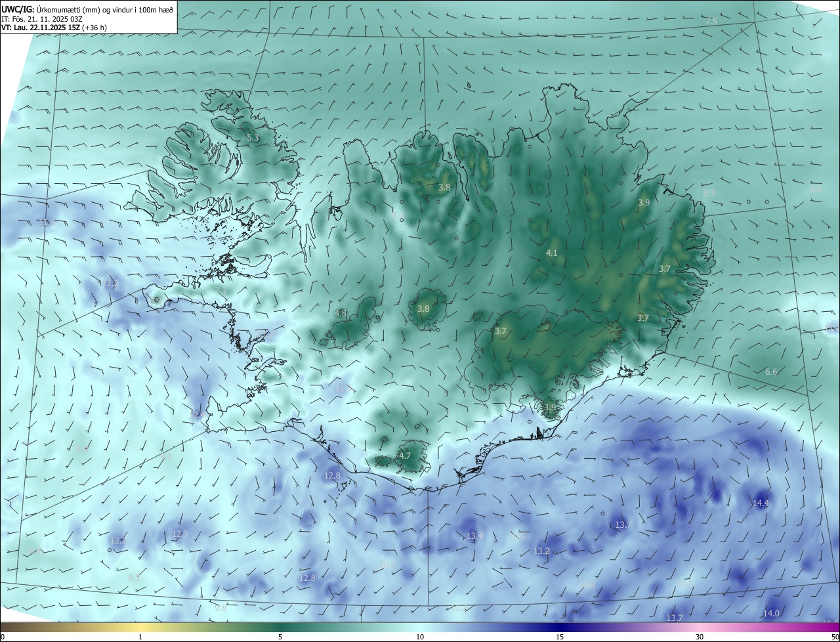
Task: Click the 10 tick on the color scale
Action: [x=420, y=637]
